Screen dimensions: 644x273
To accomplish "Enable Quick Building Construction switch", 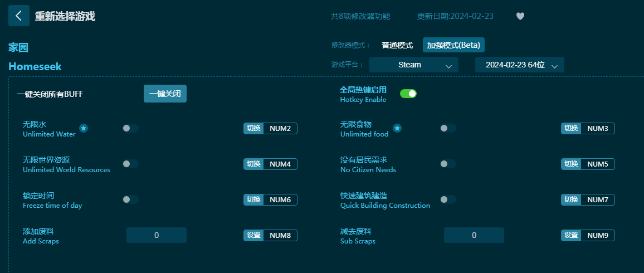I will [448, 199].
